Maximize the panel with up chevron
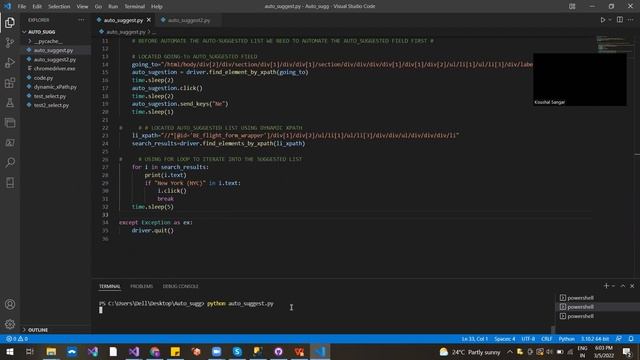 pyautogui.click(x=623, y=286)
